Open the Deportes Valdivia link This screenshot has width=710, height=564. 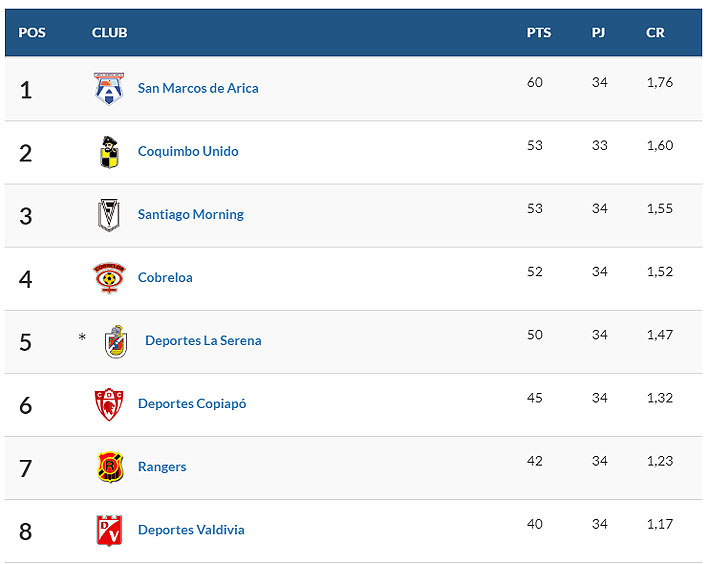point(191,529)
